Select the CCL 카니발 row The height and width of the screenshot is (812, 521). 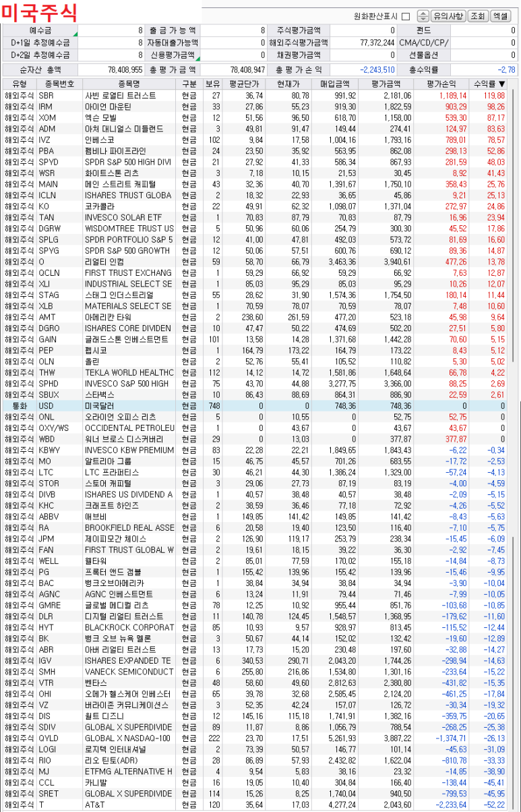coord(255,782)
